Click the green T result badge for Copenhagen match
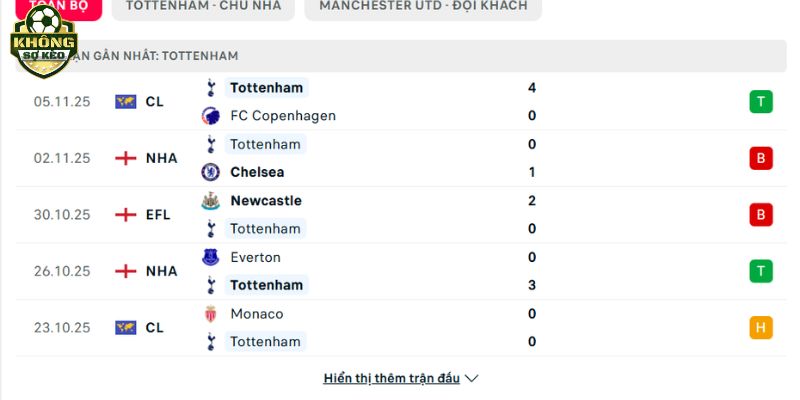The width and height of the screenshot is (800, 400). coord(760,101)
